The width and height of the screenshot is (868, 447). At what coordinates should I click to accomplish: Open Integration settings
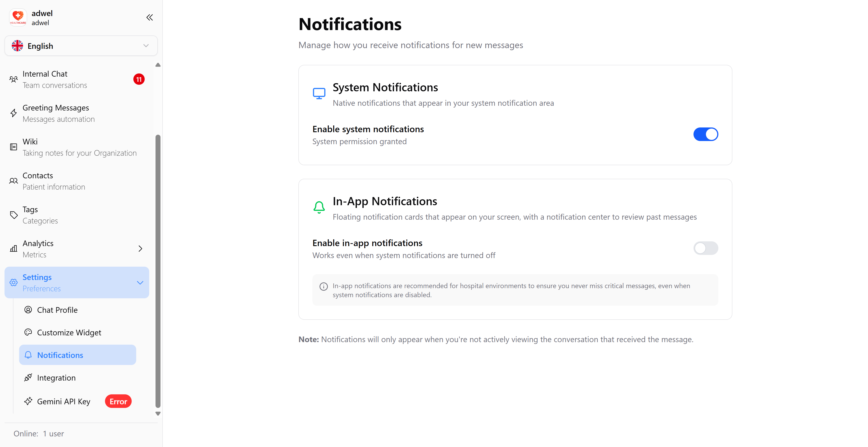click(x=56, y=378)
